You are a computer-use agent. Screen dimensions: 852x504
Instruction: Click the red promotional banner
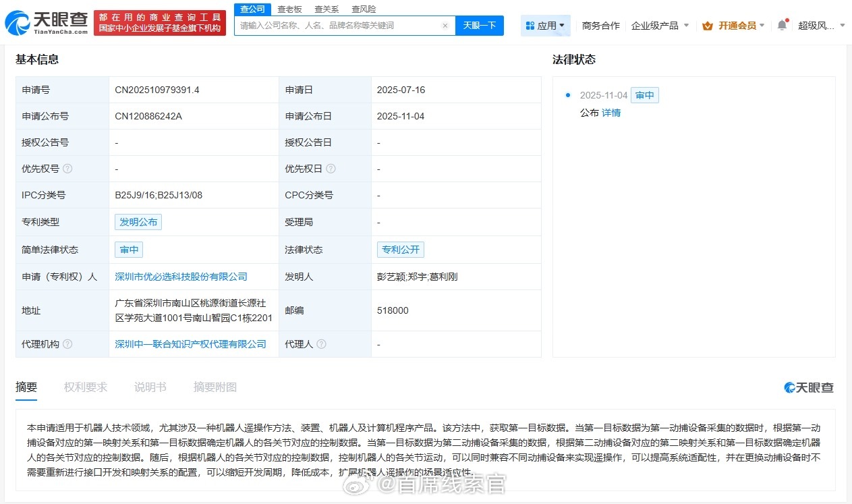tap(160, 23)
